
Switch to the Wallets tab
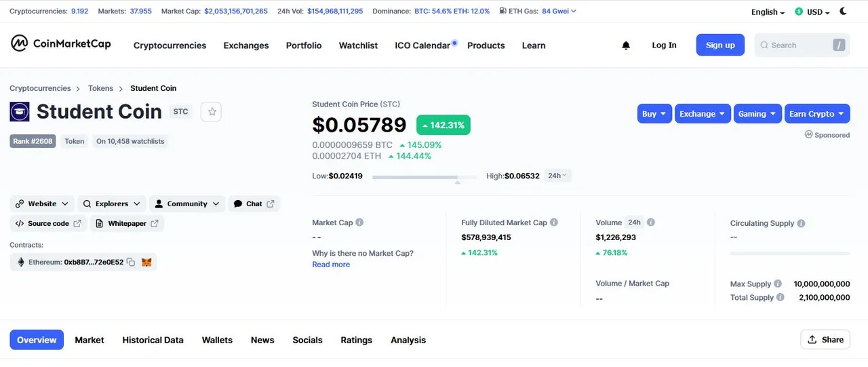(217, 340)
